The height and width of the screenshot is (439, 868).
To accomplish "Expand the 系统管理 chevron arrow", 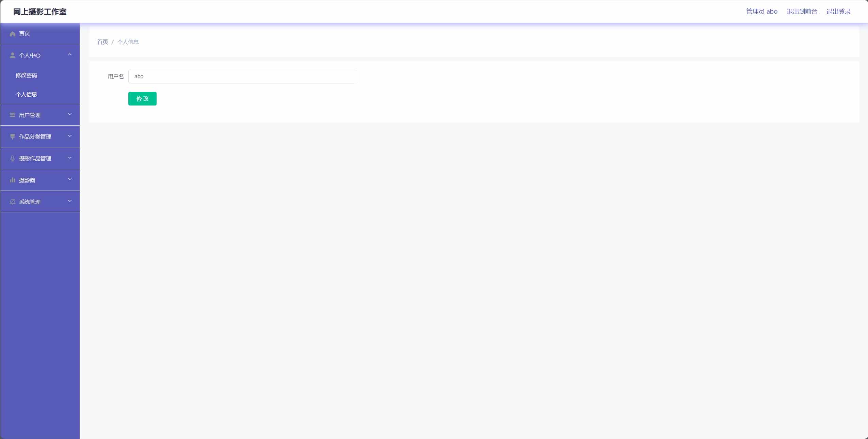I will point(70,201).
